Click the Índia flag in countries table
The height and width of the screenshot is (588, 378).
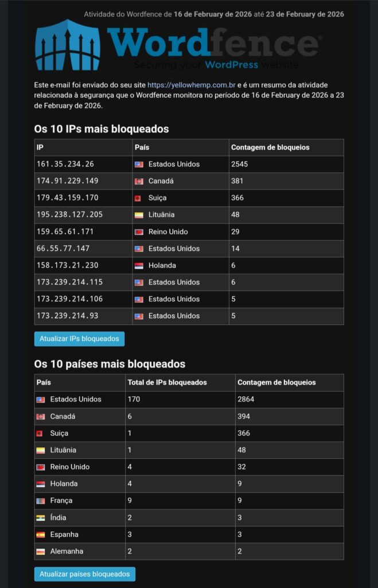pyautogui.click(x=40, y=518)
